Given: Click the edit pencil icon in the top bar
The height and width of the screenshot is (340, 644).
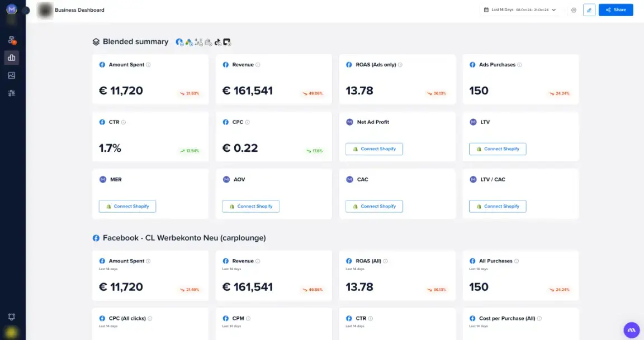Looking at the screenshot, I should coord(589,9).
